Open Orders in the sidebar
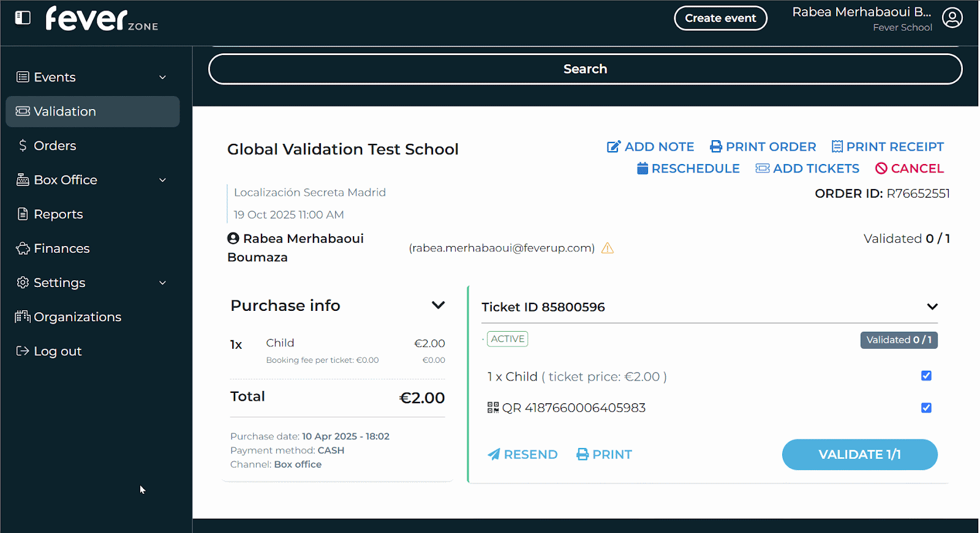The height and width of the screenshot is (533, 980). 55,146
